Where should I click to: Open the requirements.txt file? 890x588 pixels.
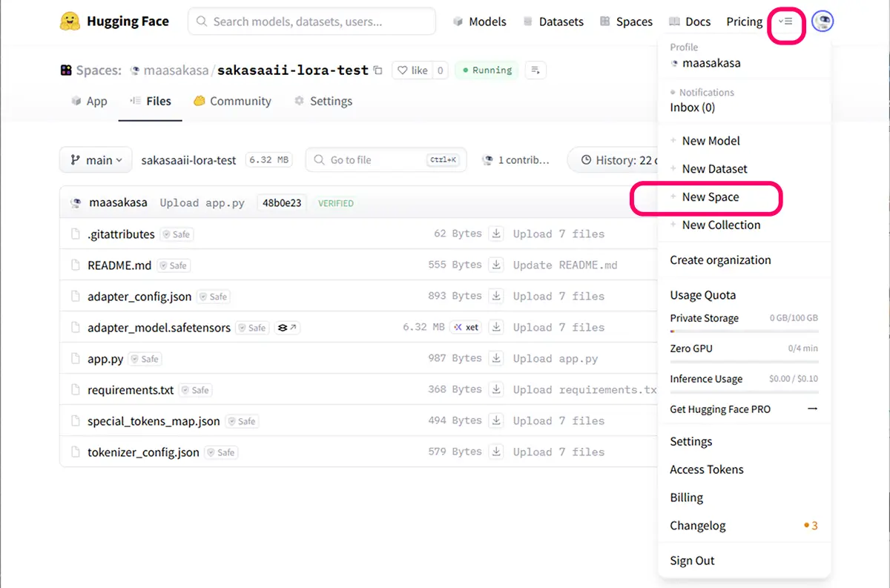(x=131, y=390)
